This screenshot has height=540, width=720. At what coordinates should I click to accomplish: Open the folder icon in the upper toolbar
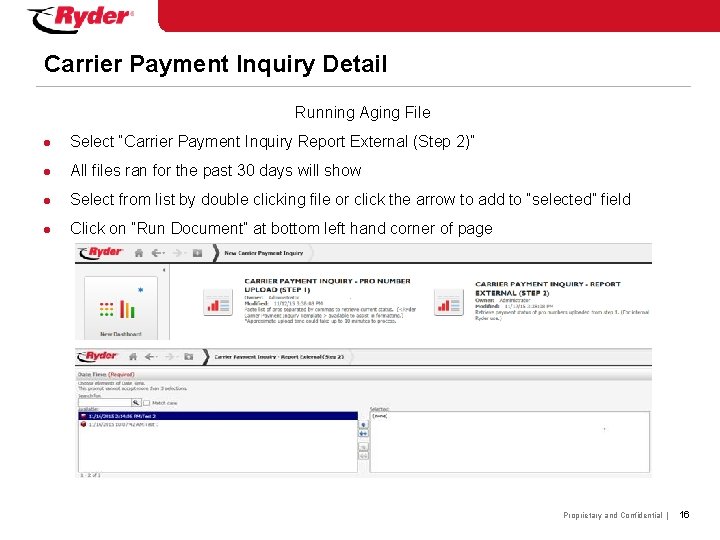[x=197, y=253]
